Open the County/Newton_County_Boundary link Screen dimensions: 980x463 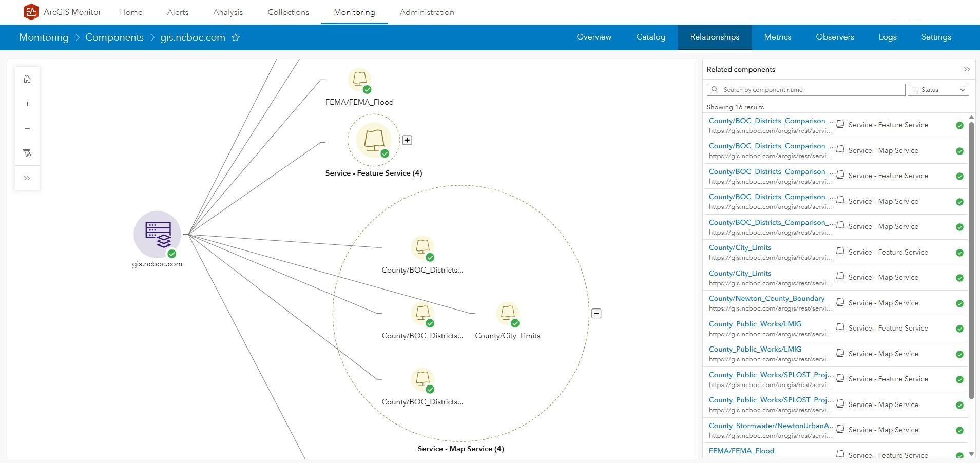click(x=766, y=298)
